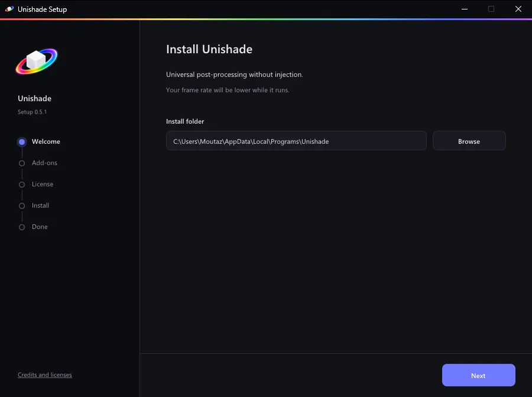Click 'Universal post-processing without injection.' text

click(235, 75)
